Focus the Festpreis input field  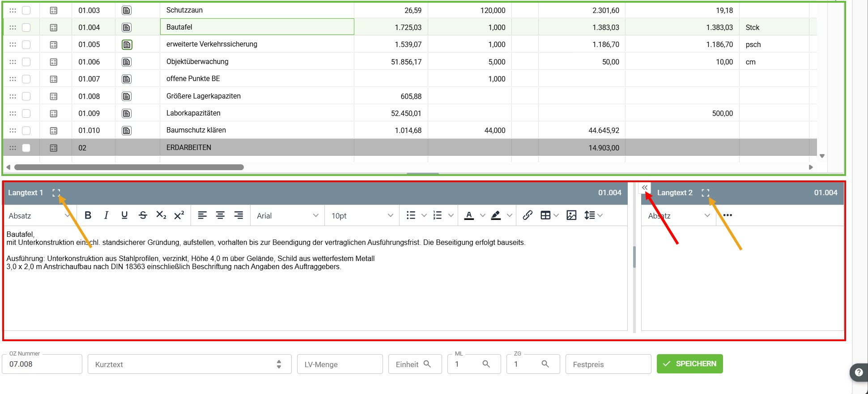coord(608,364)
